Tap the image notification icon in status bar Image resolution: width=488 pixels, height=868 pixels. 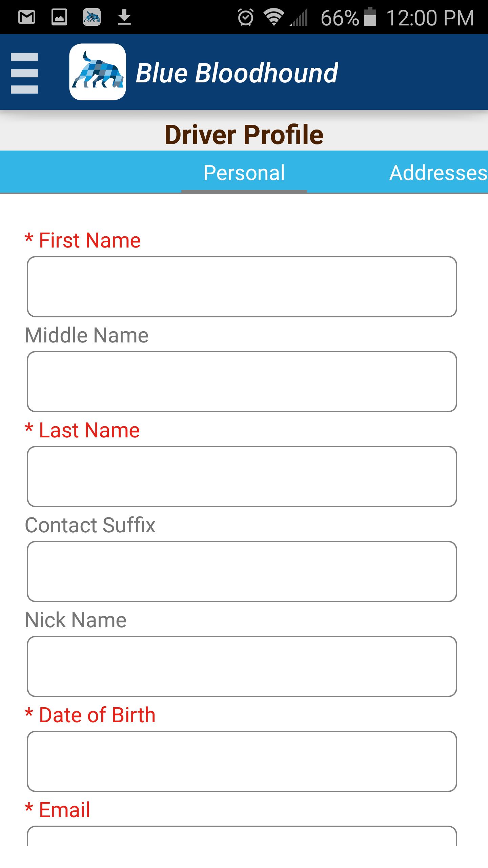pyautogui.click(x=59, y=17)
